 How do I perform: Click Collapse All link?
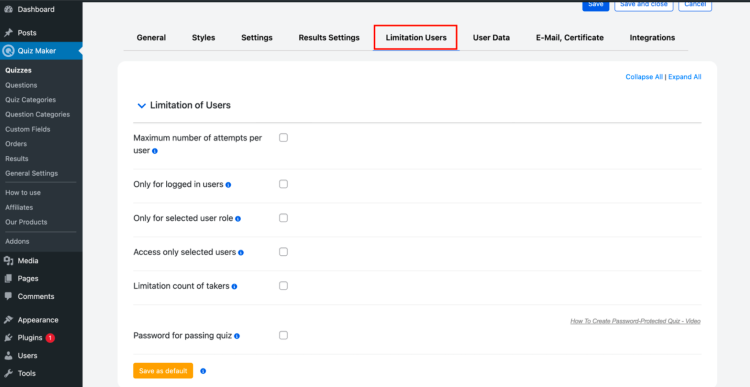coord(644,77)
